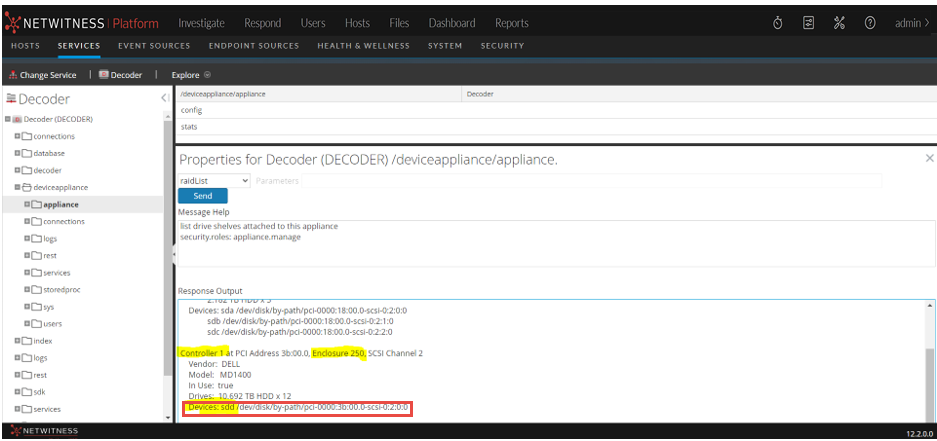Viewport: 937px width, 441px height.
Task: Open the help question mark icon
Action: pos(870,23)
